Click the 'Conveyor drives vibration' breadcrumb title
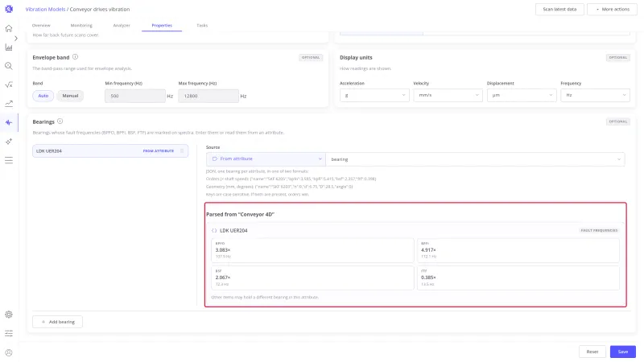 99,9
